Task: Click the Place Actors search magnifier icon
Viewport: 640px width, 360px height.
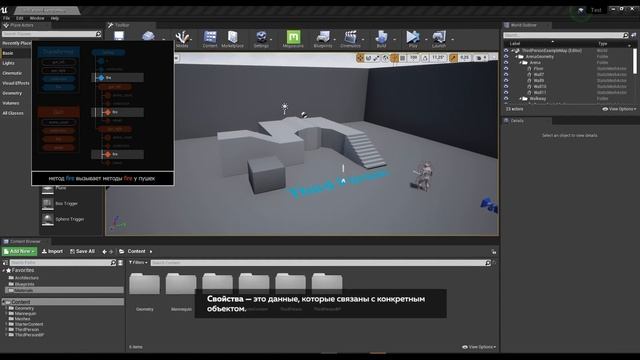Action: tap(98, 34)
